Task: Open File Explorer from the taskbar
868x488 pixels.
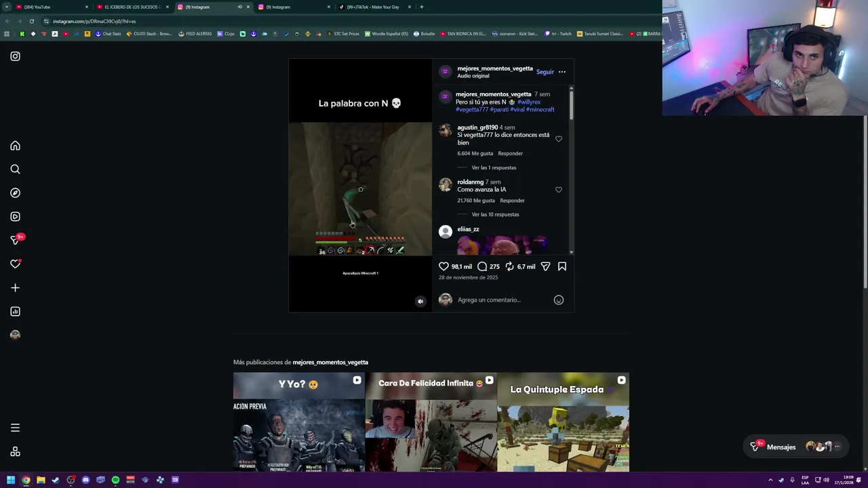Action: pyautogui.click(x=41, y=480)
